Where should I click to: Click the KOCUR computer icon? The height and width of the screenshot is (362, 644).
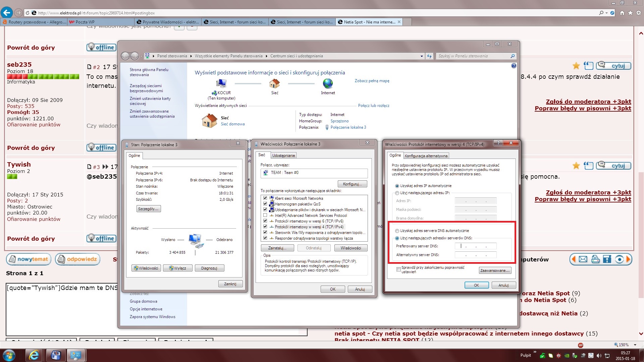[221, 83]
